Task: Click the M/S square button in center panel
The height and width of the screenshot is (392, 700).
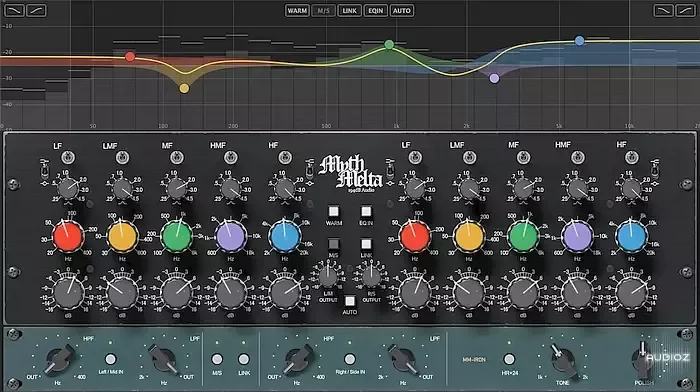Action: coord(333,244)
